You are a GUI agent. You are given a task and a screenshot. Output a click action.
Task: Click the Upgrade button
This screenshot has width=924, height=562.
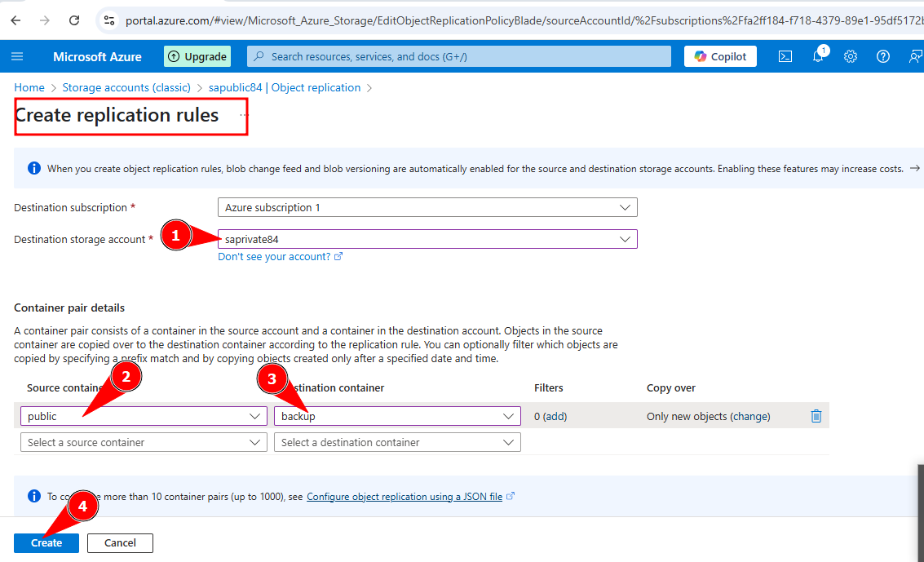click(x=197, y=56)
